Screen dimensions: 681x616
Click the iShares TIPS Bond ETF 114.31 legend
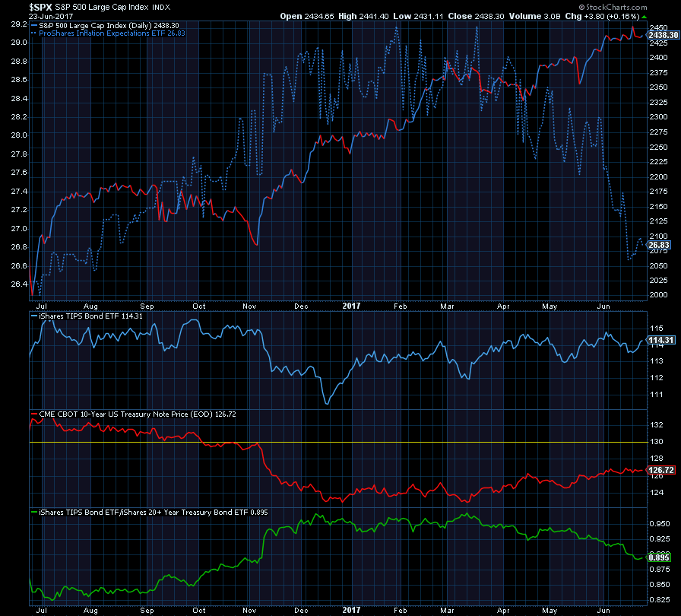[90, 316]
